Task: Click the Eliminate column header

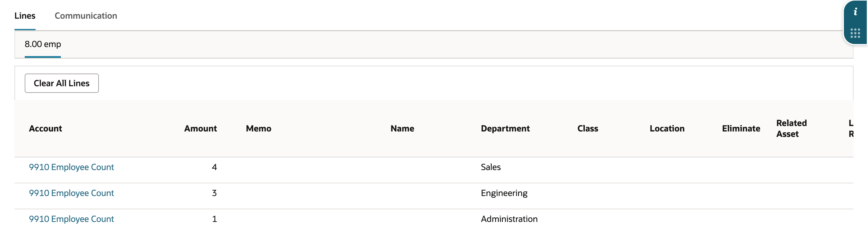Action: (741, 128)
